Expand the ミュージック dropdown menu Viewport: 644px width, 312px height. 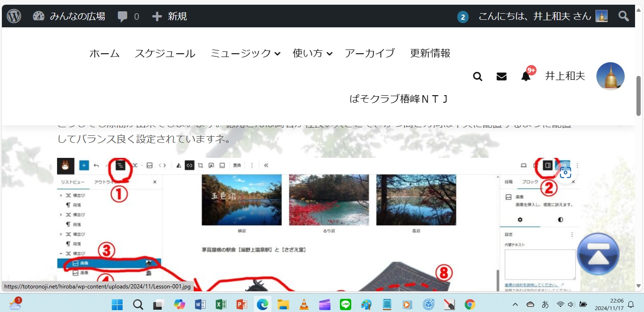click(245, 53)
